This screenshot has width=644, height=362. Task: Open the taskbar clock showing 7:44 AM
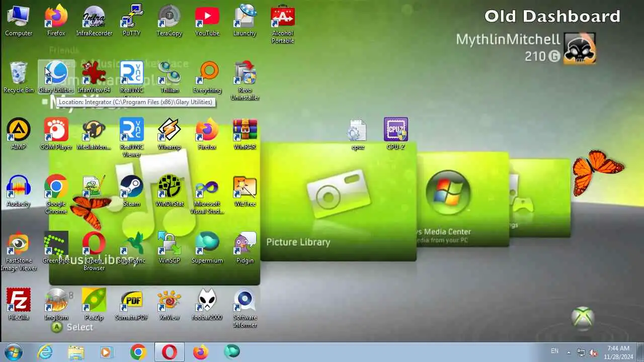click(x=618, y=352)
